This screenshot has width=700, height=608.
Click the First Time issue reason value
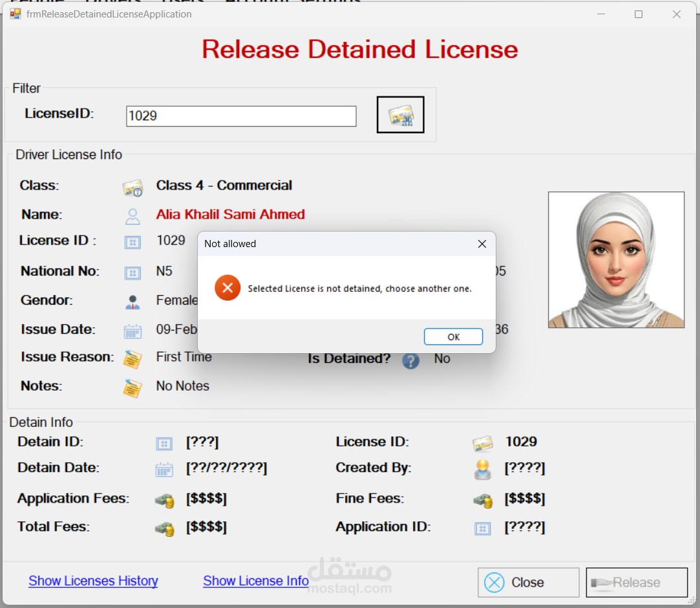pos(184,357)
